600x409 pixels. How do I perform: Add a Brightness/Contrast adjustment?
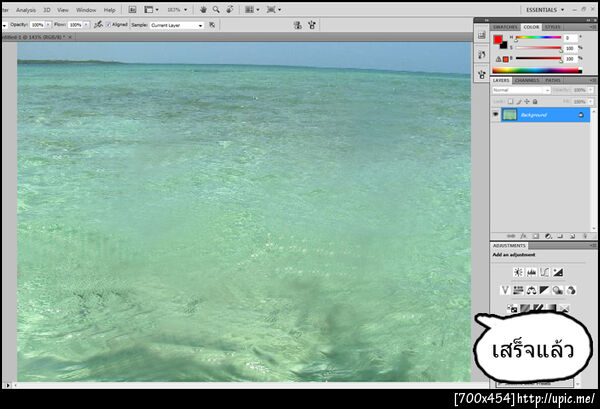point(518,272)
